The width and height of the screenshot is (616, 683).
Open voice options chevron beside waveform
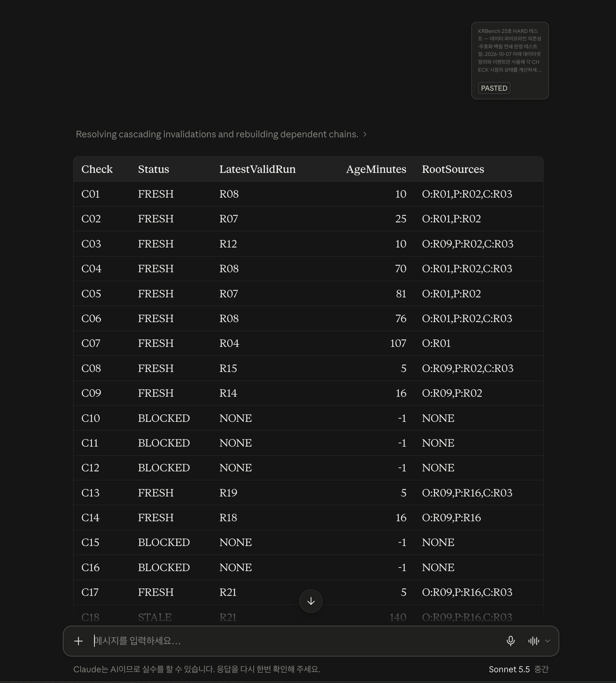tap(547, 641)
